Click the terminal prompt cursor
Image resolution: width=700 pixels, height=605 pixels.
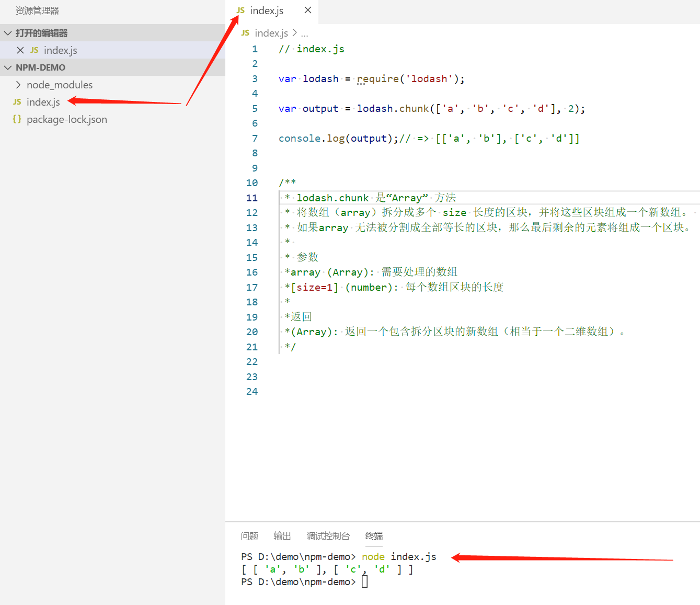pyautogui.click(x=365, y=582)
